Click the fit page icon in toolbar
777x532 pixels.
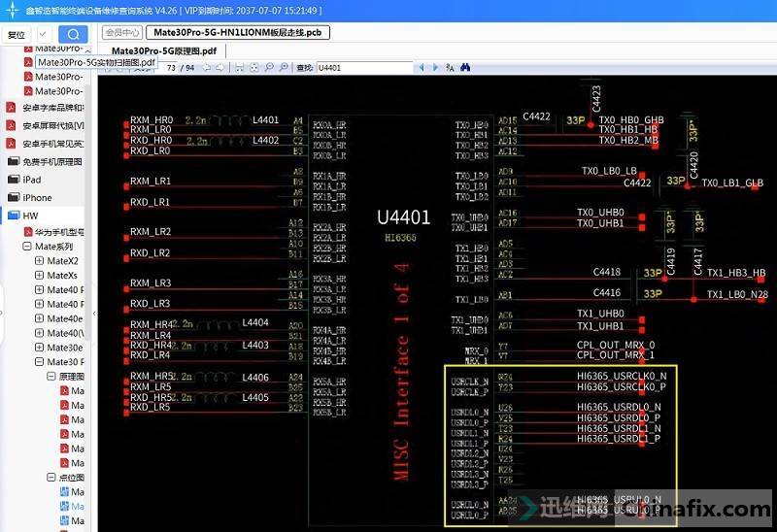tap(254, 67)
